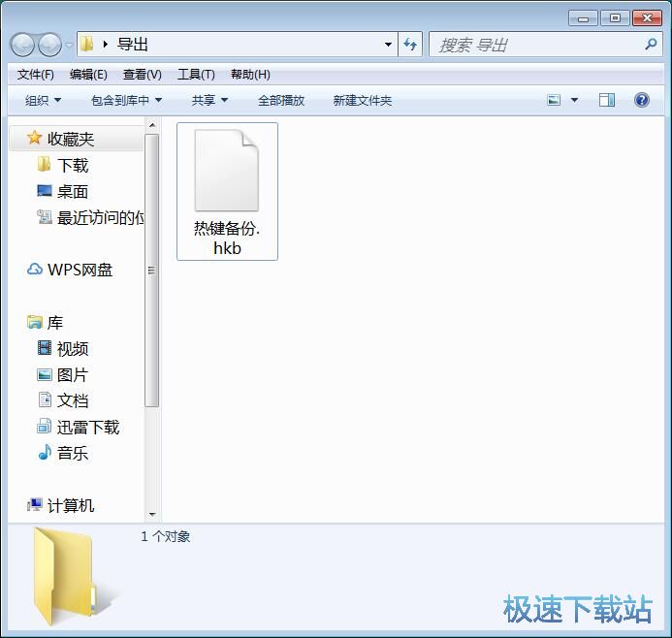Click the 全部播放 button
This screenshot has width=672, height=638.
click(x=281, y=100)
